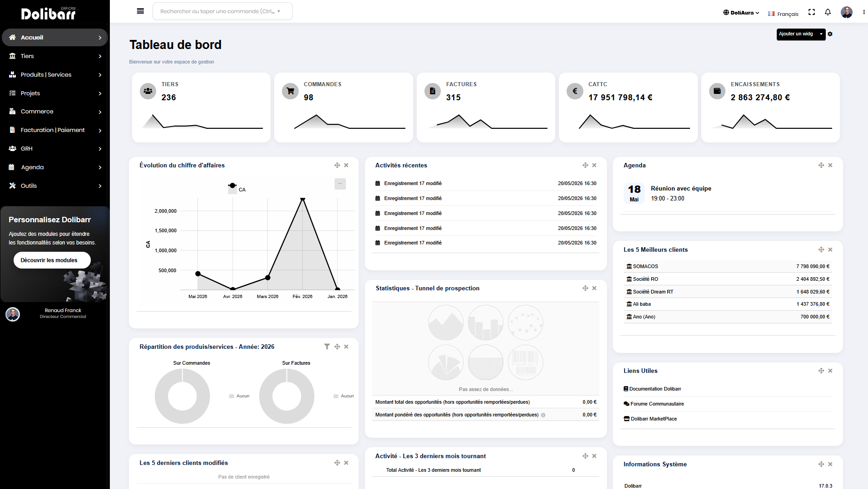868x489 pixels.
Task: Open SOMACOS client link
Action: coord(642,267)
